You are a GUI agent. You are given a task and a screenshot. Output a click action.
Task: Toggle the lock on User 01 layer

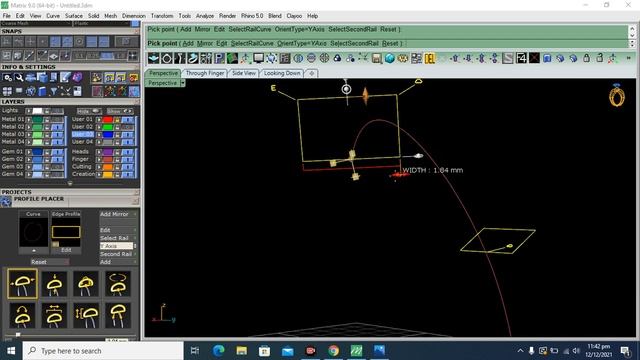[x=117, y=120]
